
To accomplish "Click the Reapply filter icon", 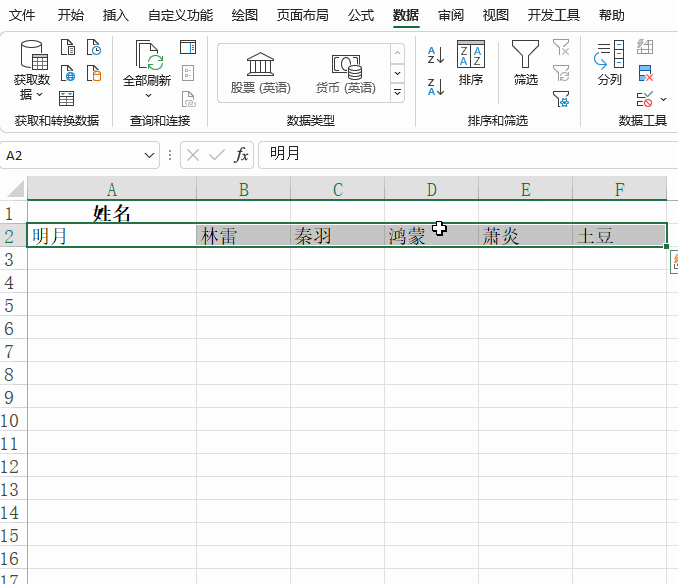I will [x=561, y=73].
